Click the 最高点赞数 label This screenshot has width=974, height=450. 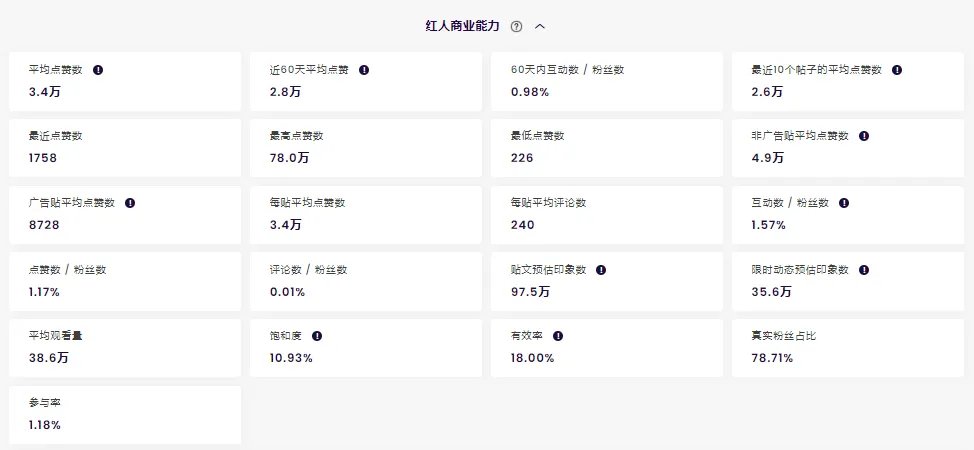tap(296, 135)
